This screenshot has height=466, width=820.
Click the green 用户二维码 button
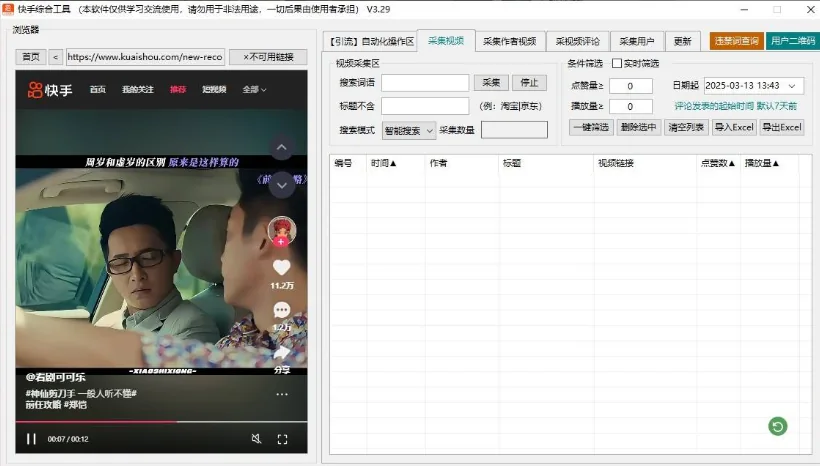pos(793,41)
